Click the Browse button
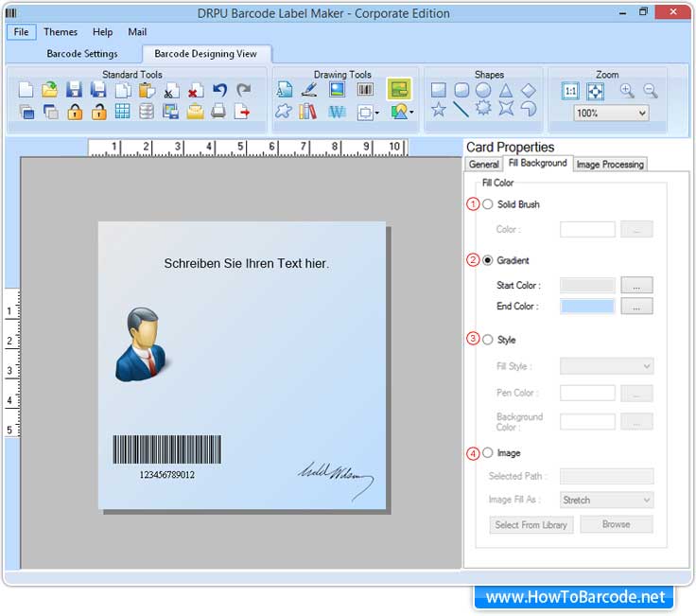This screenshot has height=616, width=696. coord(617,524)
